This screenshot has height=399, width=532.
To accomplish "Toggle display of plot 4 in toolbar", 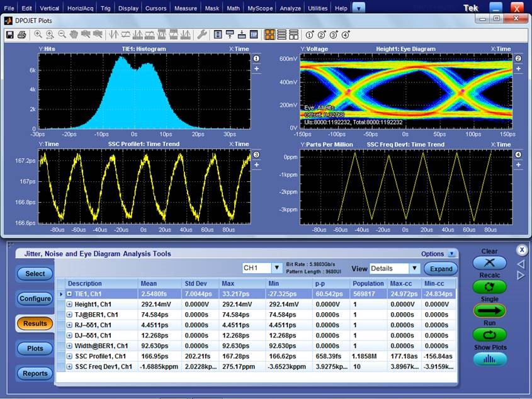I will (344, 35).
